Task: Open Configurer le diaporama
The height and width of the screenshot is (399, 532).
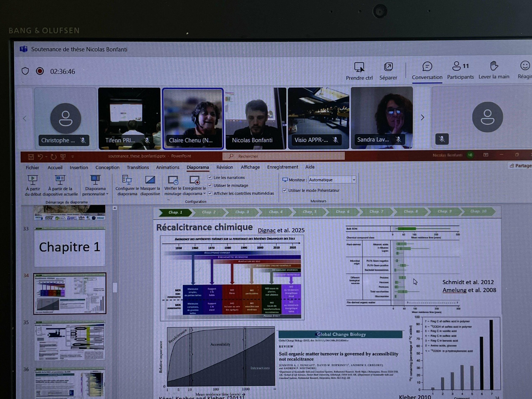Action: point(127,180)
